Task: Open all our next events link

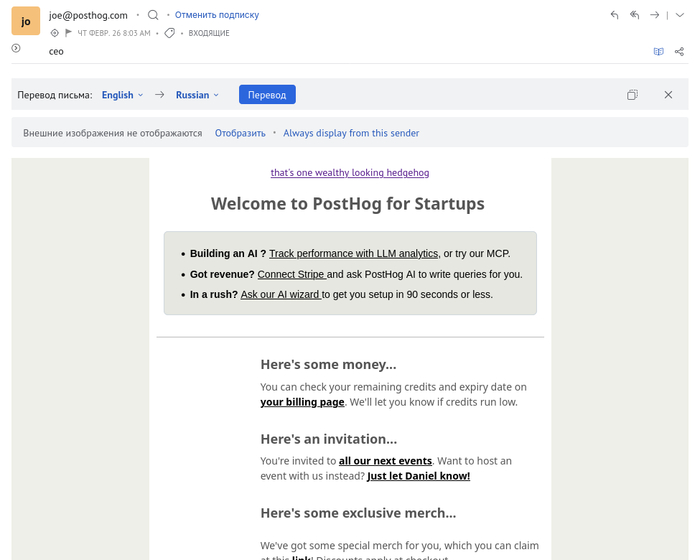Action: click(x=385, y=461)
